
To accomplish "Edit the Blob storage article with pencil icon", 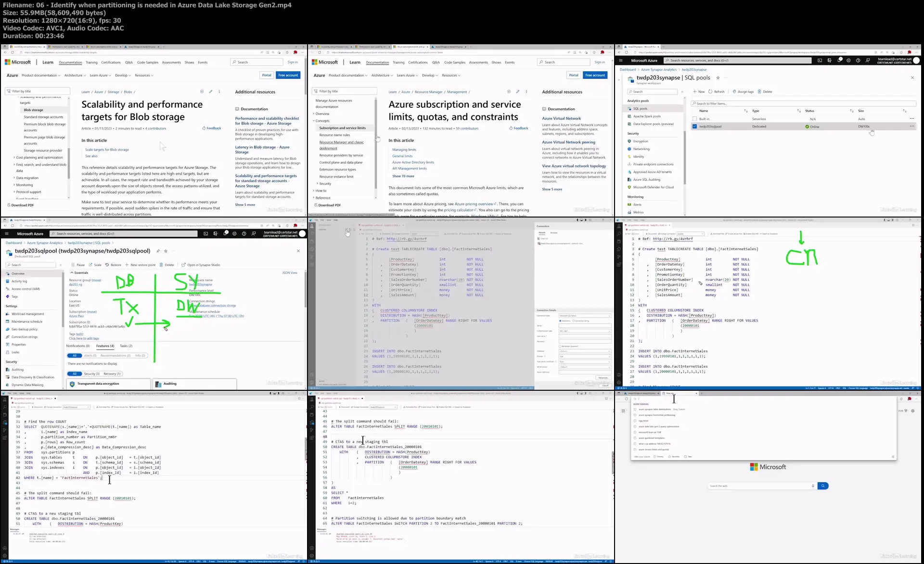I will [210, 91].
